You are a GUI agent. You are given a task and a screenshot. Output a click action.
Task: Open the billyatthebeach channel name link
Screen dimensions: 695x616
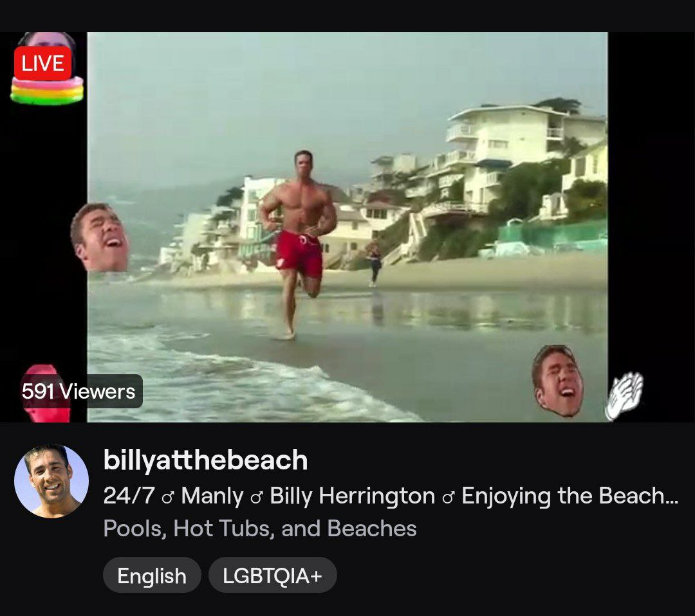pyautogui.click(x=205, y=460)
